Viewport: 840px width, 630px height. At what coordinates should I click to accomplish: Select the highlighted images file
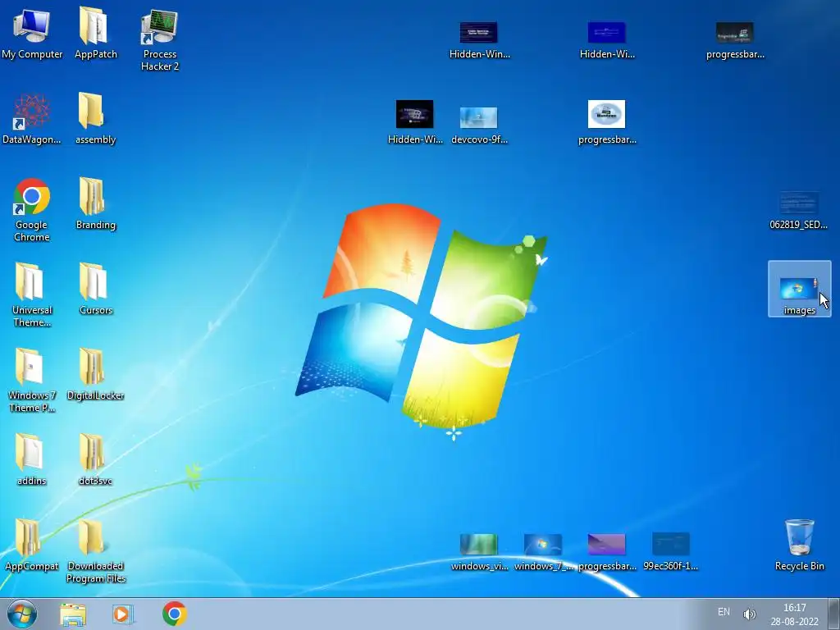pos(799,290)
